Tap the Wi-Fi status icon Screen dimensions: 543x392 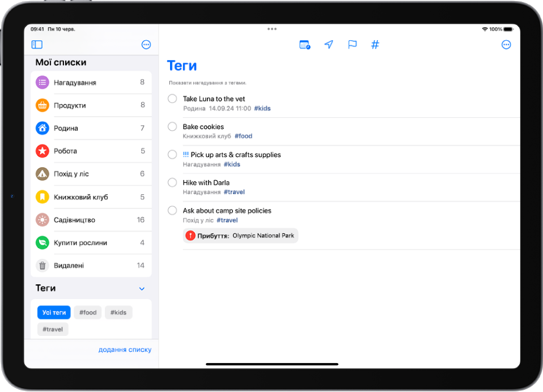tap(485, 29)
